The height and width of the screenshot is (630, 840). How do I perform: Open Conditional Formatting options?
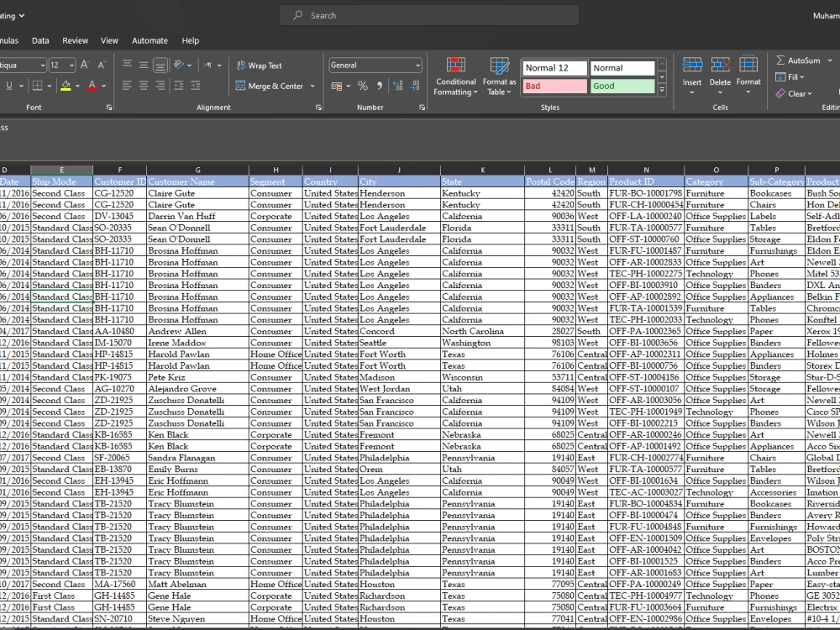click(455, 76)
